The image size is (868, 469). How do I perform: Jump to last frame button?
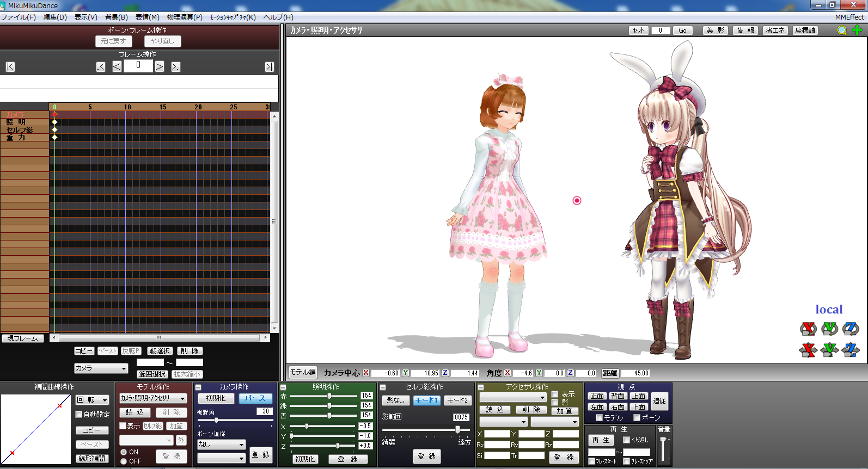point(269,67)
